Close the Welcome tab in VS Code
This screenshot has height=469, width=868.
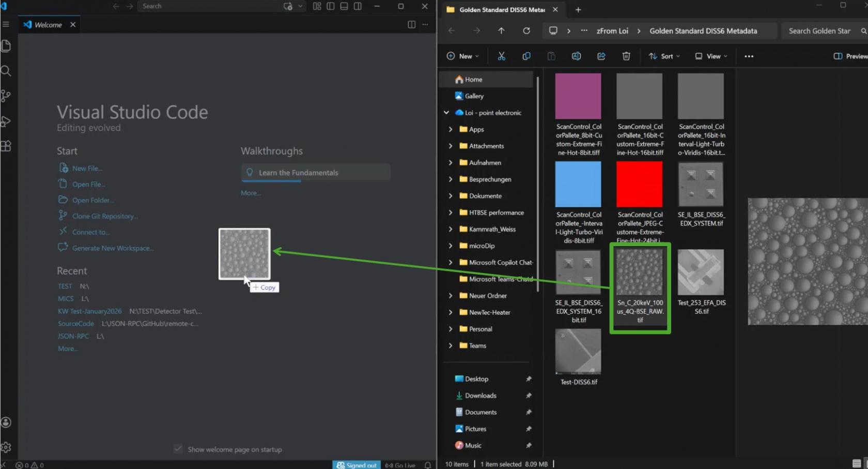click(x=73, y=24)
